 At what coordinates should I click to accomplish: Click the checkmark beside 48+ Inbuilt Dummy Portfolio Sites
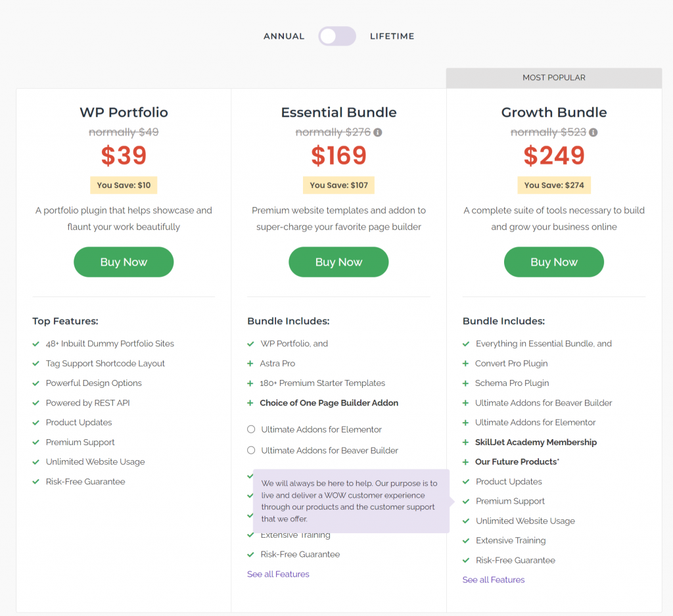[x=35, y=343]
